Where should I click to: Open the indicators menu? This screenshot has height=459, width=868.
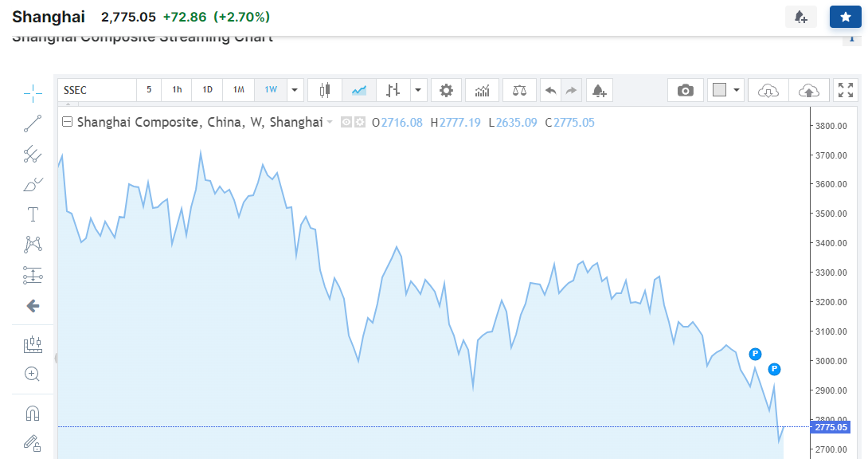point(482,90)
